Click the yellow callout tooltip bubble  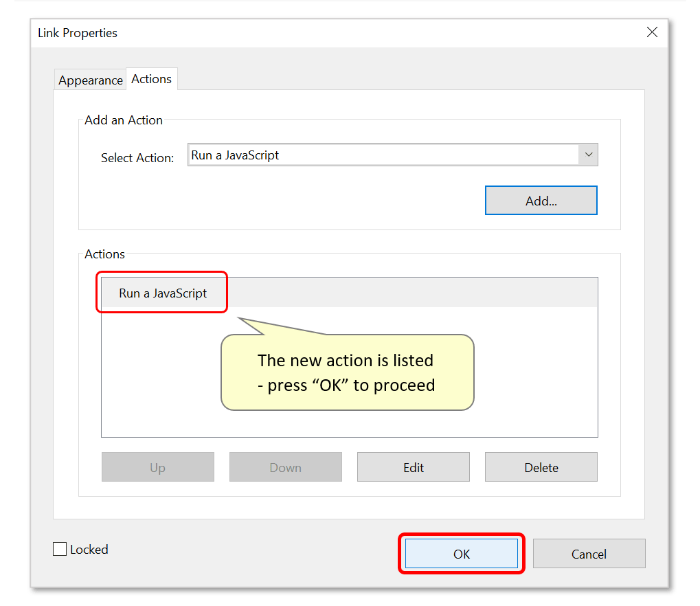pos(347,372)
